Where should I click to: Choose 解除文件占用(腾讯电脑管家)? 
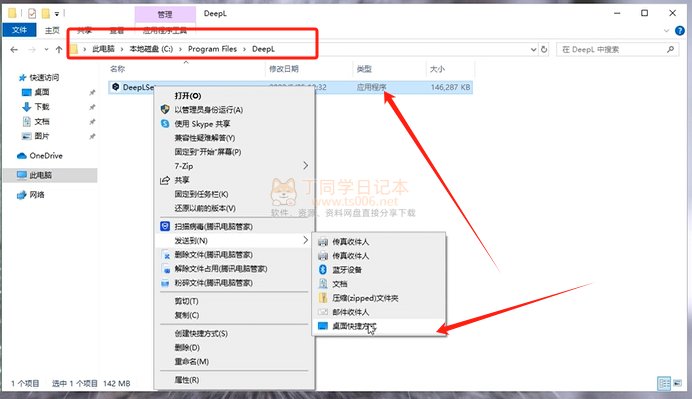point(234,269)
